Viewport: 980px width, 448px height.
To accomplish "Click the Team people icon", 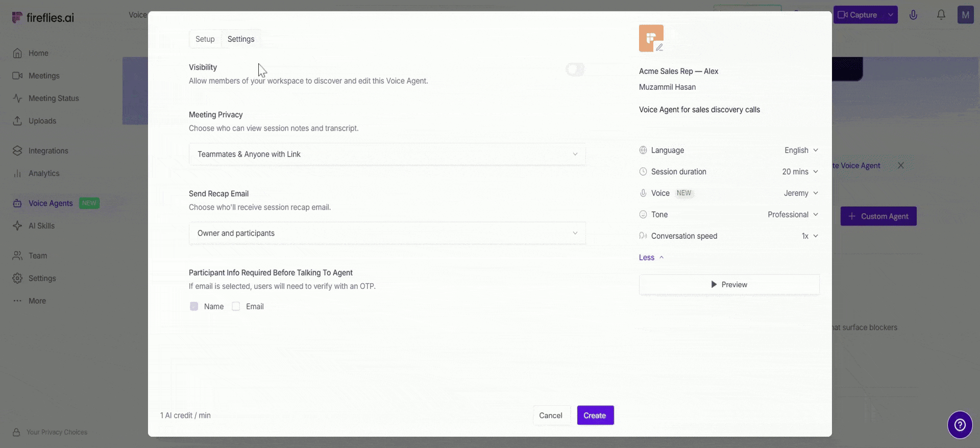I will 17,256.
